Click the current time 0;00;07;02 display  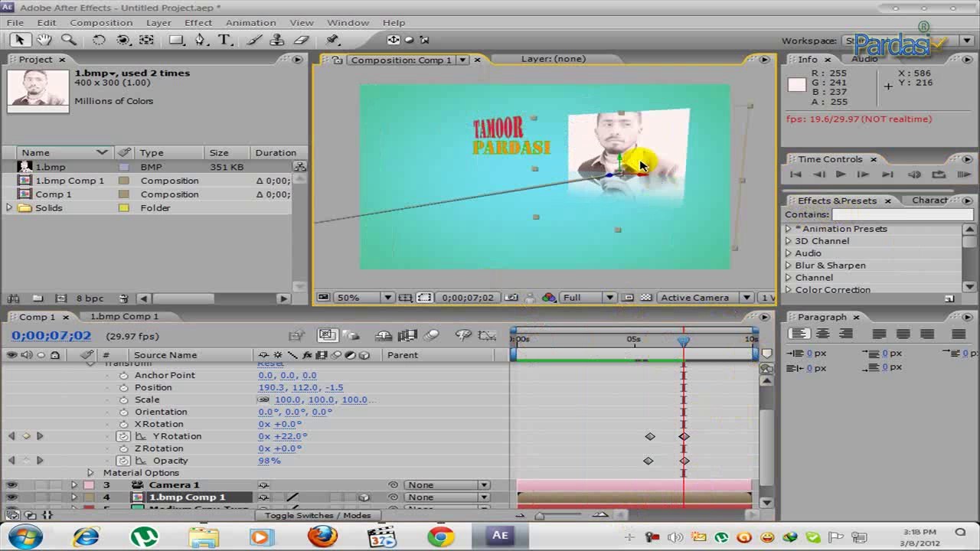(51, 336)
